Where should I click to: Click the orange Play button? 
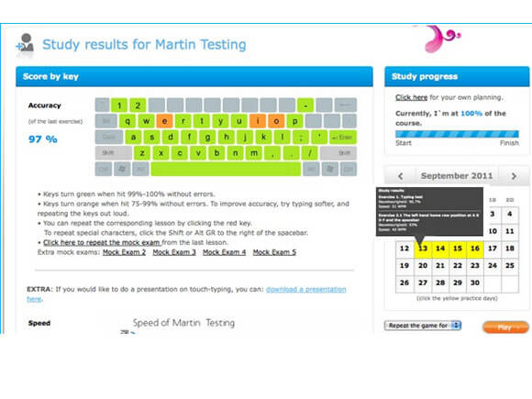pyautogui.click(x=505, y=327)
